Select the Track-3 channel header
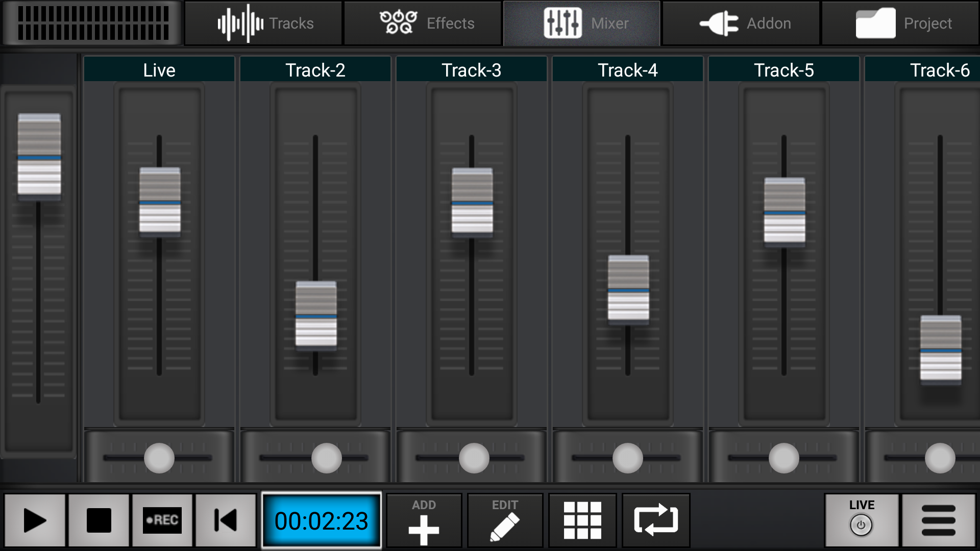This screenshot has height=551, width=980. tap(471, 69)
